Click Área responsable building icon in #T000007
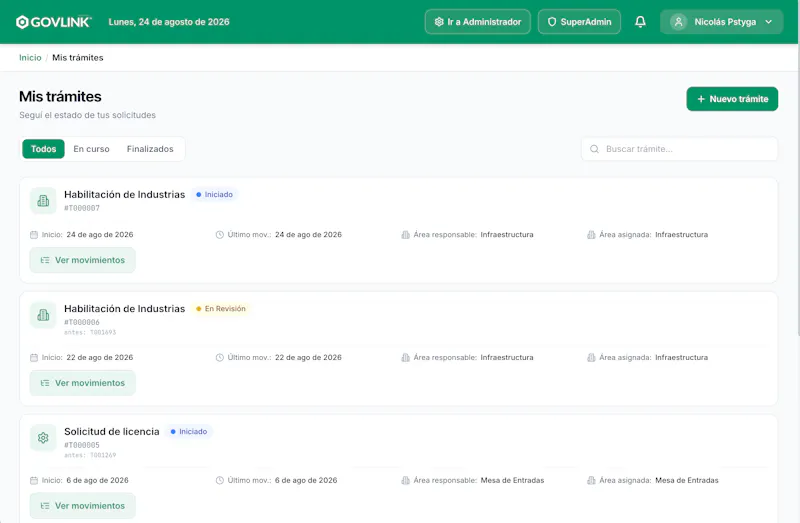Image resolution: width=800 pixels, height=523 pixels. point(405,235)
